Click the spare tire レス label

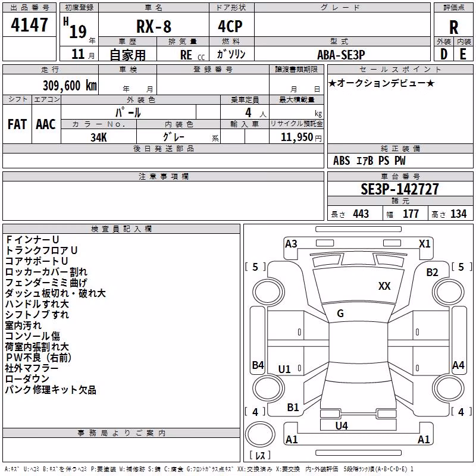(x=260, y=455)
